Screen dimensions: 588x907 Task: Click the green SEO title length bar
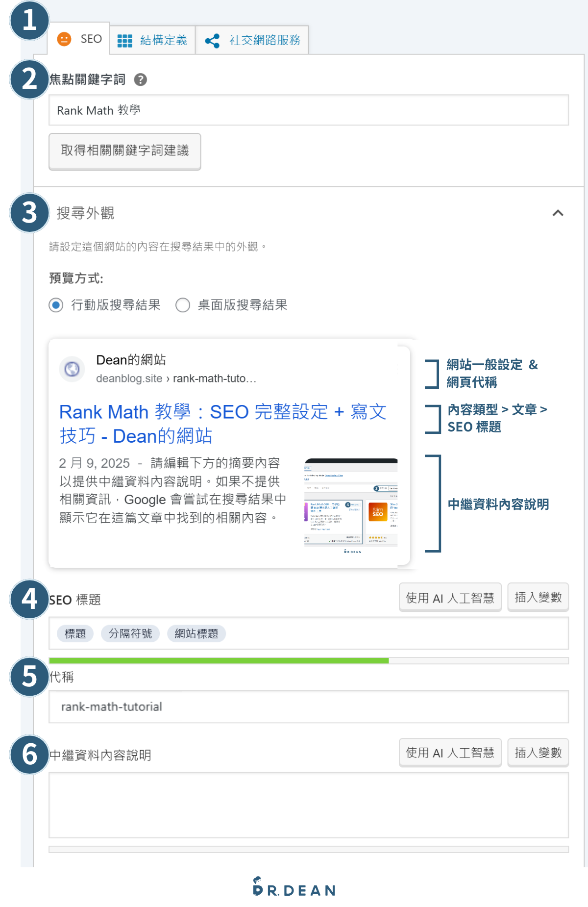pyautogui.click(x=219, y=661)
